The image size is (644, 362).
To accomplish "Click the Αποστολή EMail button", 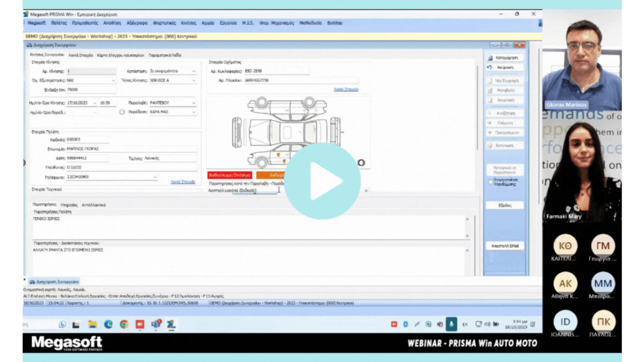I will [504, 246].
